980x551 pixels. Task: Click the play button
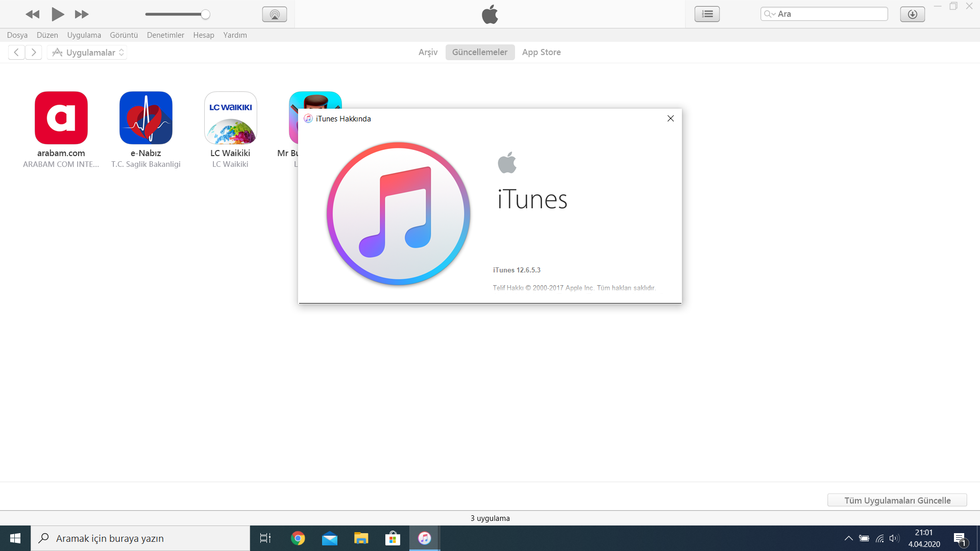(x=58, y=14)
